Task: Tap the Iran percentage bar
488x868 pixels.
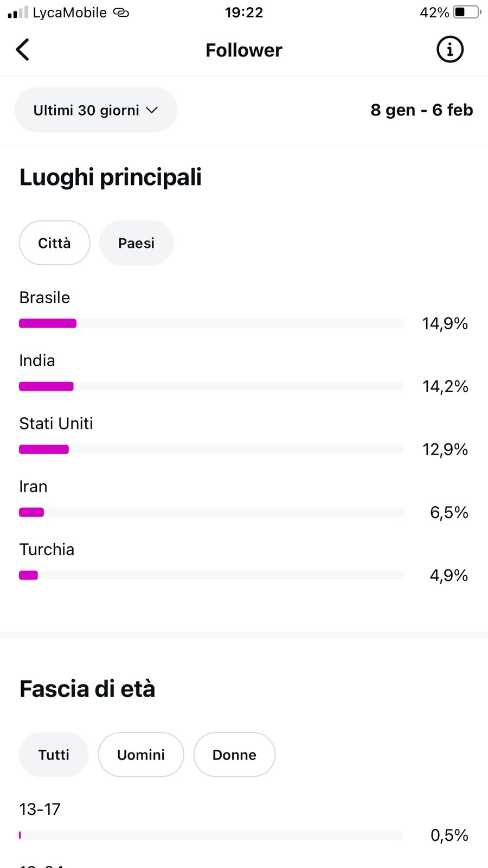Action: pos(211,512)
